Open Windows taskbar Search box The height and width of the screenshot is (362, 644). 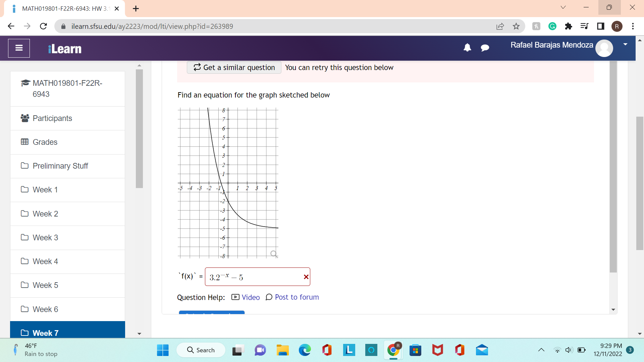tap(201, 350)
